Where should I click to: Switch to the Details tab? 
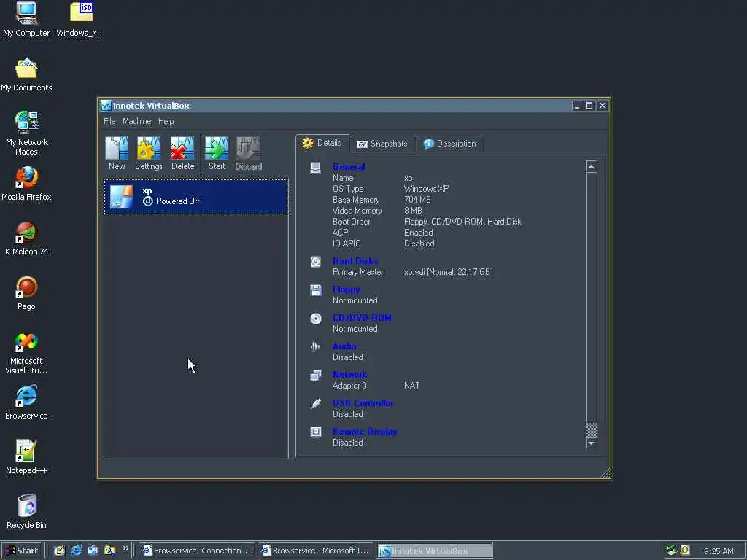(x=322, y=143)
